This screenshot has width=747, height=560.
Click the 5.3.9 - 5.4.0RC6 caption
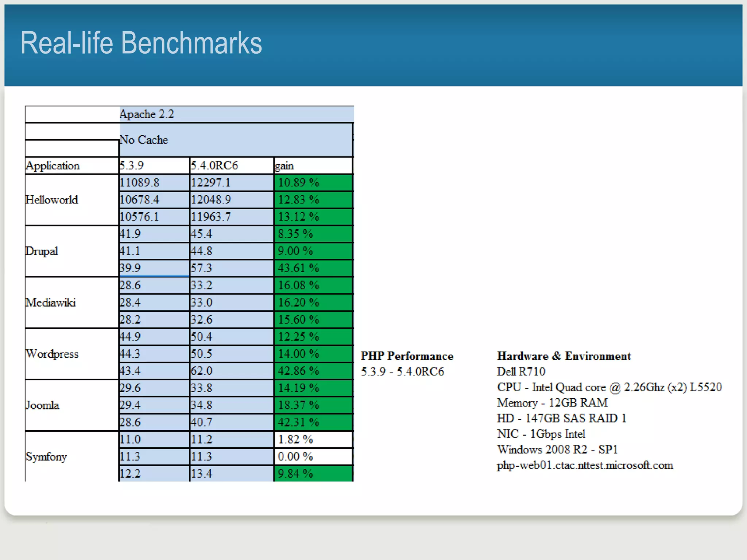pos(402,372)
